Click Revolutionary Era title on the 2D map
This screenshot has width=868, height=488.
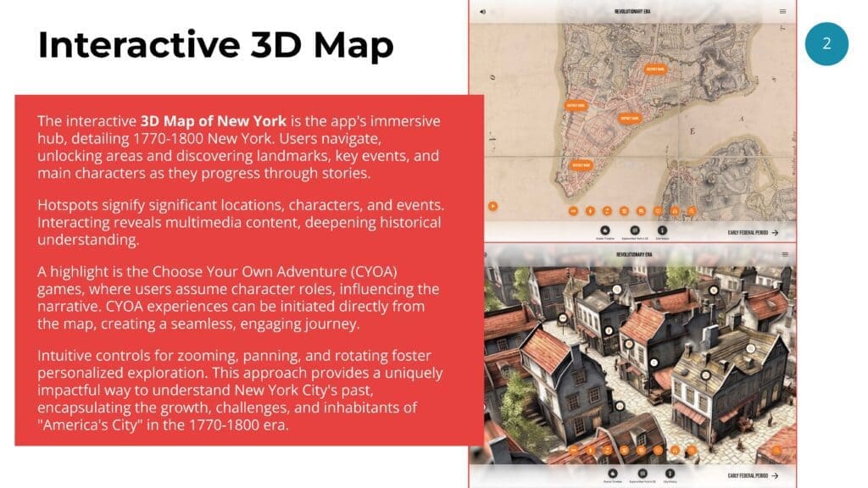[x=634, y=12]
